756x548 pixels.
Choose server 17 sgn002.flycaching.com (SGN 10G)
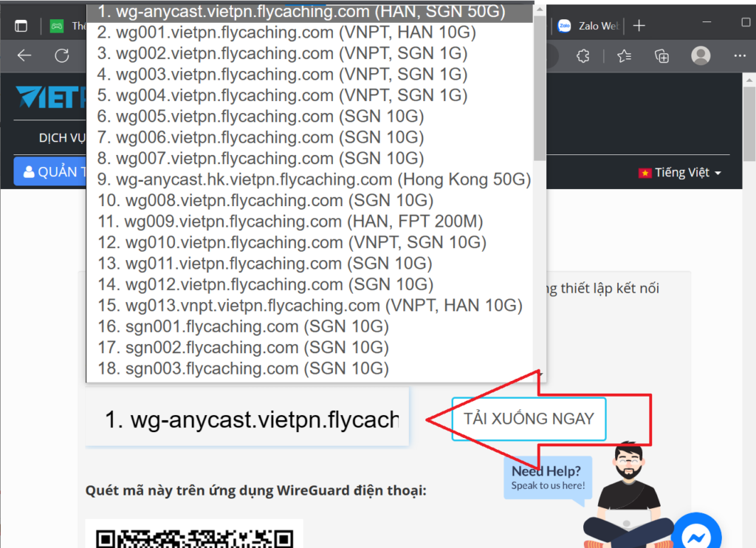309,347
